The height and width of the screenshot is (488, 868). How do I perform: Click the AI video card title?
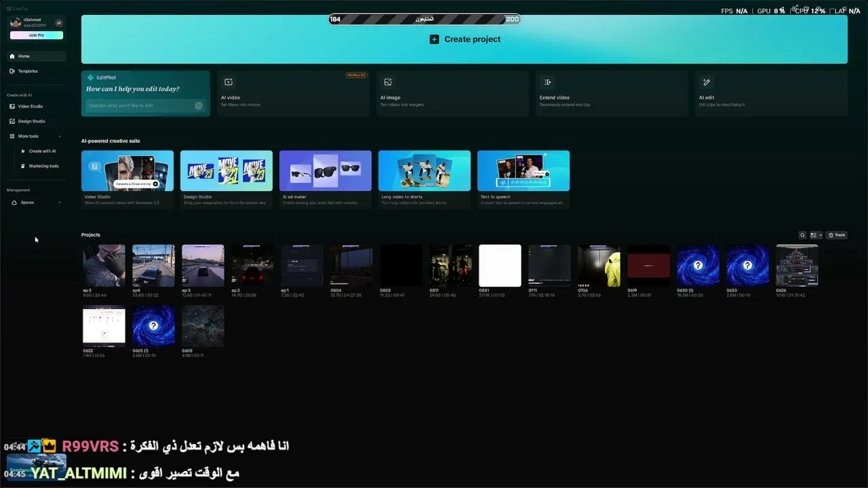click(231, 98)
